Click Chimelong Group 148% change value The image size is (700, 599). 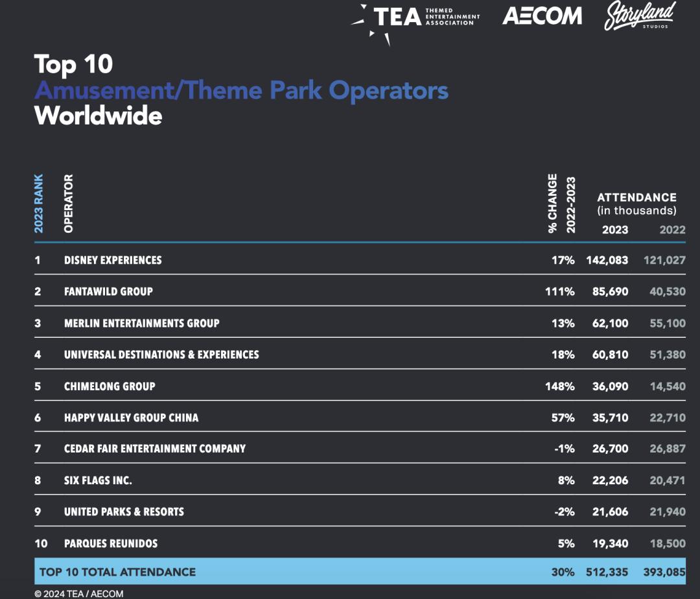tap(560, 386)
